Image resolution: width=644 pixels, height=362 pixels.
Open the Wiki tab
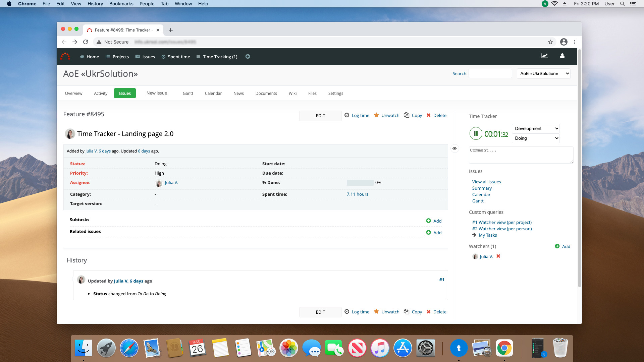click(x=292, y=93)
